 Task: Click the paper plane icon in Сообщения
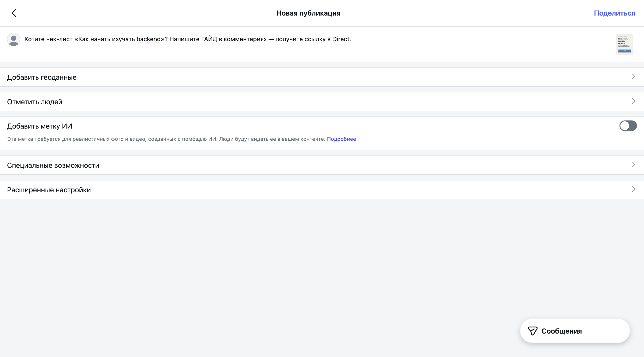533,331
